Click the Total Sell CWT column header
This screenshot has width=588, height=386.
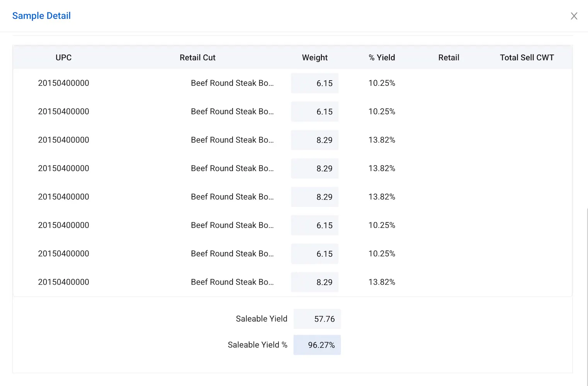point(527,58)
